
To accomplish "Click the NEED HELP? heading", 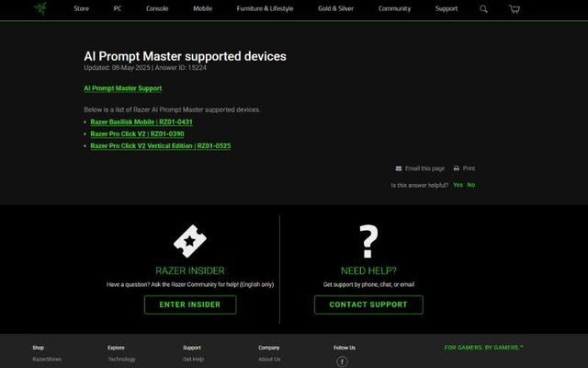I will (x=368, y=270).
